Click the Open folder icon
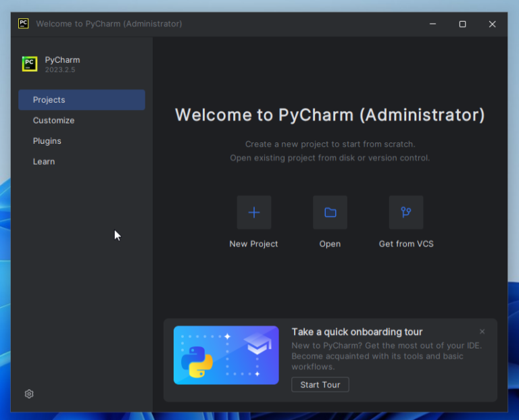 coord(330,212)
